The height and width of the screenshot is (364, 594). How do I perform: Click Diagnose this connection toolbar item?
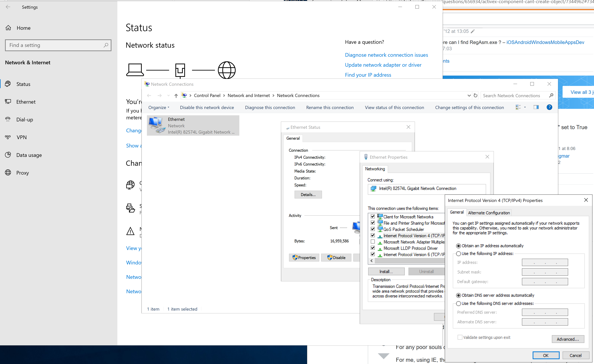270,108
